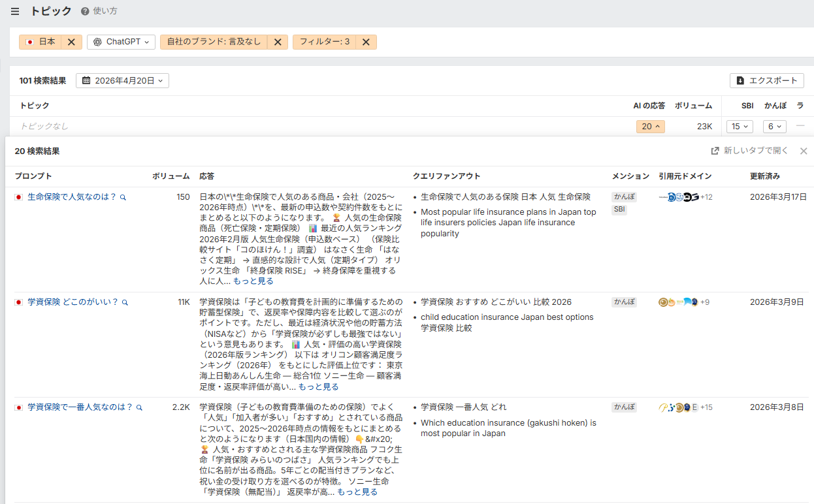Screen dimensions: 814x504
Task: Open the 学資保険 どこがいい？ prompt link
Action: click(x=73, y=302)
